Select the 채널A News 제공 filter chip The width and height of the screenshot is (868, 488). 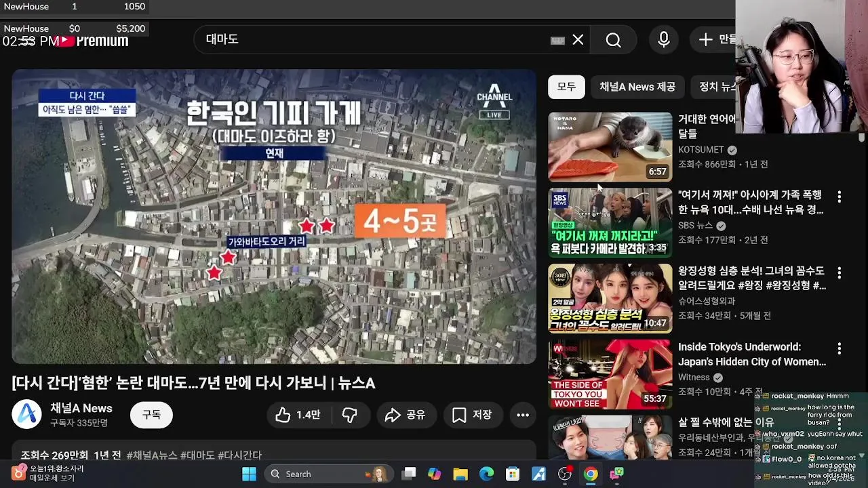coord(637,87)
